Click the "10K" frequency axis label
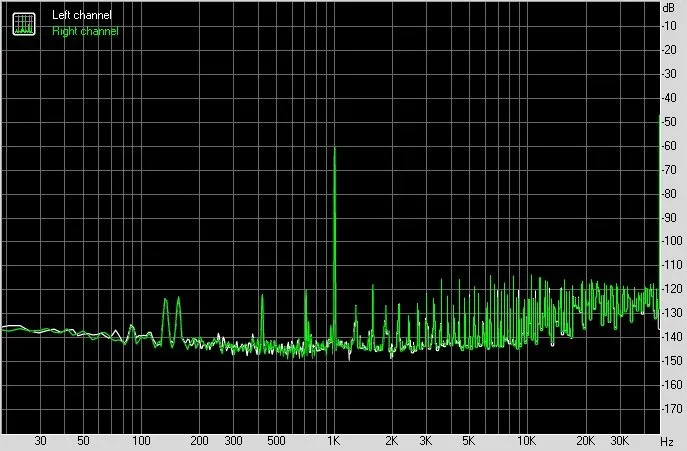Screen dimensions: 687x451 (526, 440)
